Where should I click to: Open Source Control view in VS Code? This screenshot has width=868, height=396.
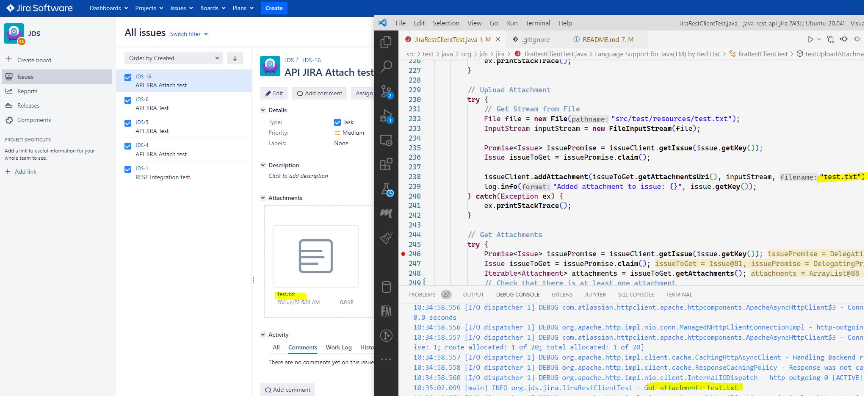click(x=387, y=92)
